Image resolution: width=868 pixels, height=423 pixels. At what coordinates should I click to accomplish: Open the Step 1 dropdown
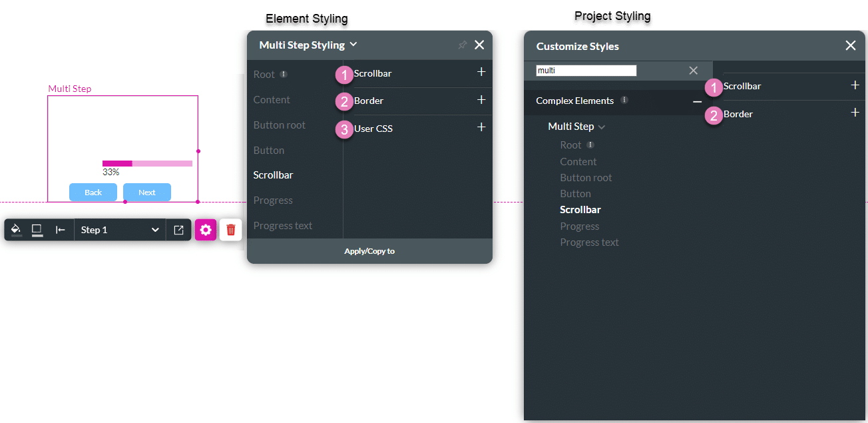point(120,229)
